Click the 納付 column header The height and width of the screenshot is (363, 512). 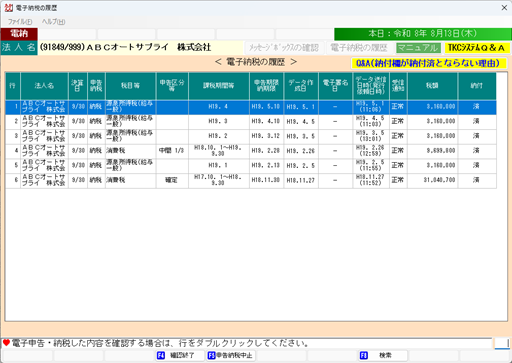coord(477,86)
